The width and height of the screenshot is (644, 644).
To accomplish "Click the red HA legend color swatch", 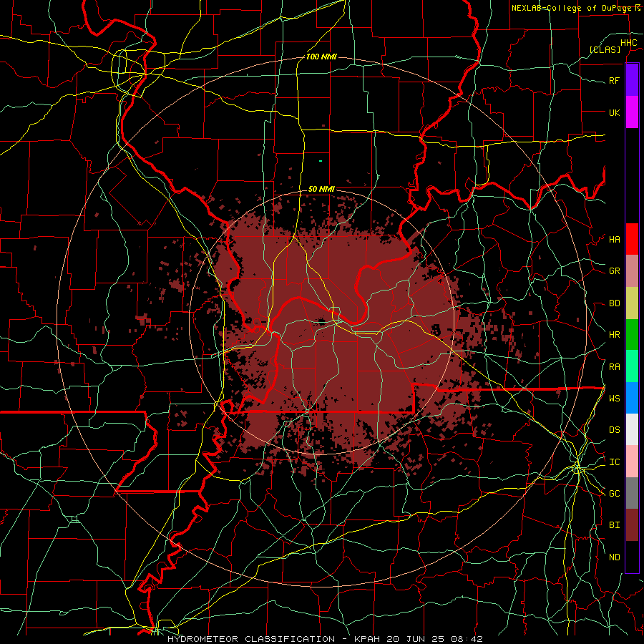I will coord(632,239).
